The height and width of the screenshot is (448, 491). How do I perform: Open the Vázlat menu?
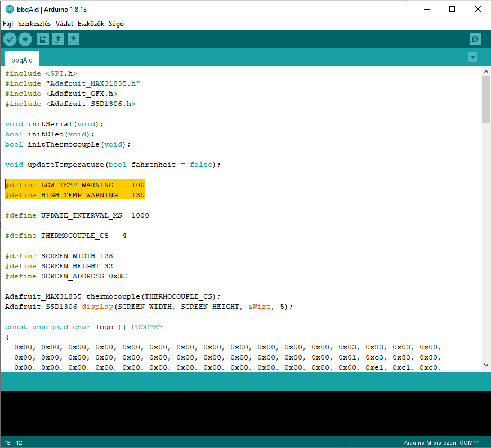[x=64, y=24]
